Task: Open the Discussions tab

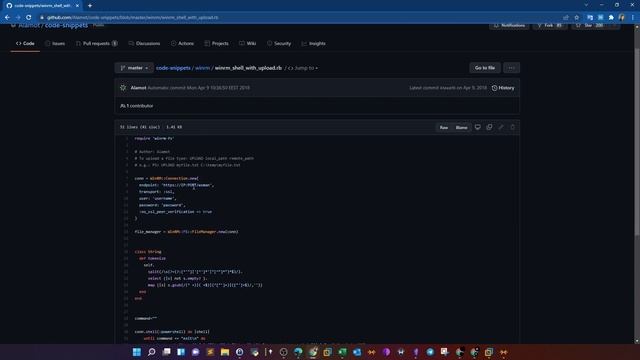Action: pos(144,43)
